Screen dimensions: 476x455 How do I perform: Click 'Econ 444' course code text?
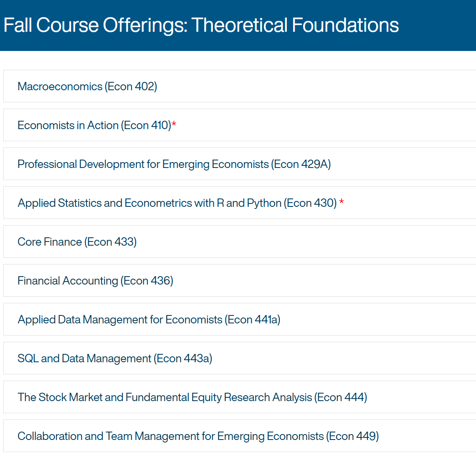(341, 398)
